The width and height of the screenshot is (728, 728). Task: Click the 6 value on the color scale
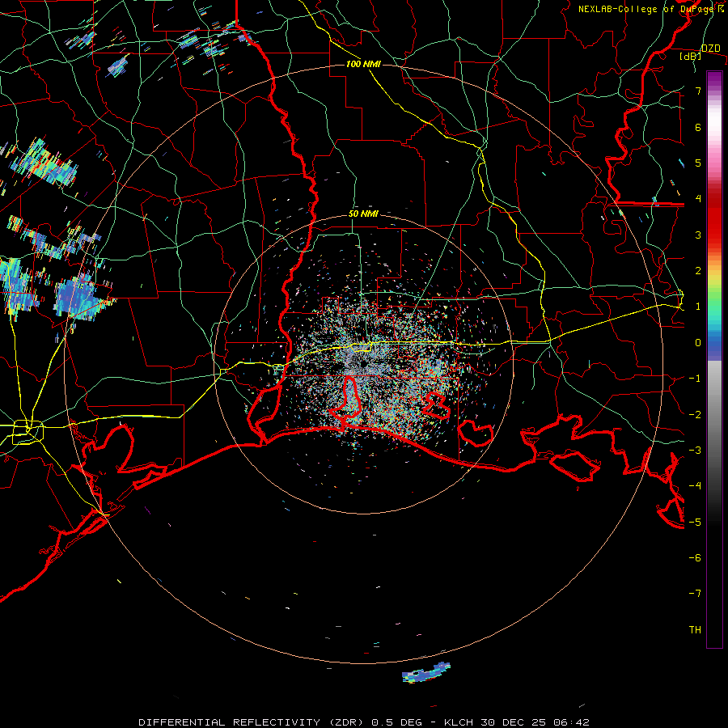tap(698, 127)
